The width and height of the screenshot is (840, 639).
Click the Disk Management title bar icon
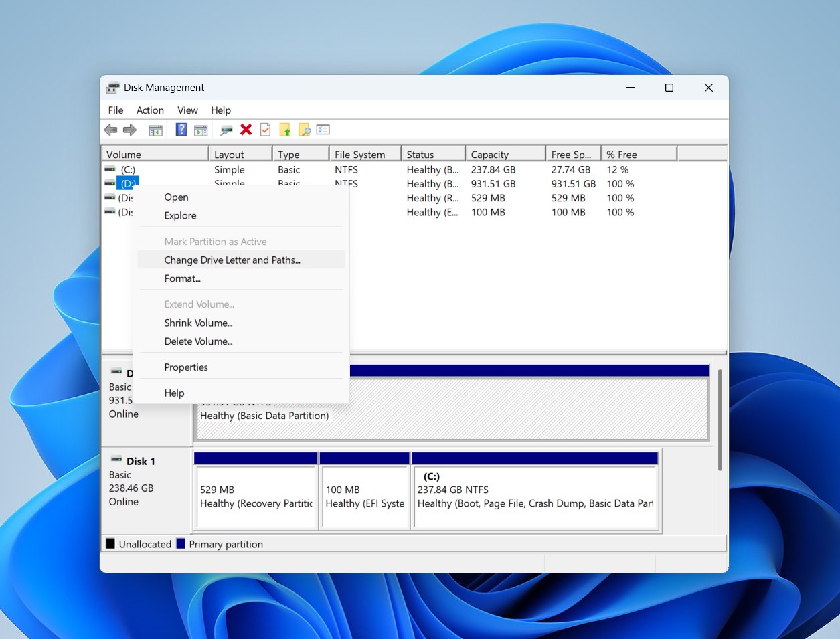point(113,88)
